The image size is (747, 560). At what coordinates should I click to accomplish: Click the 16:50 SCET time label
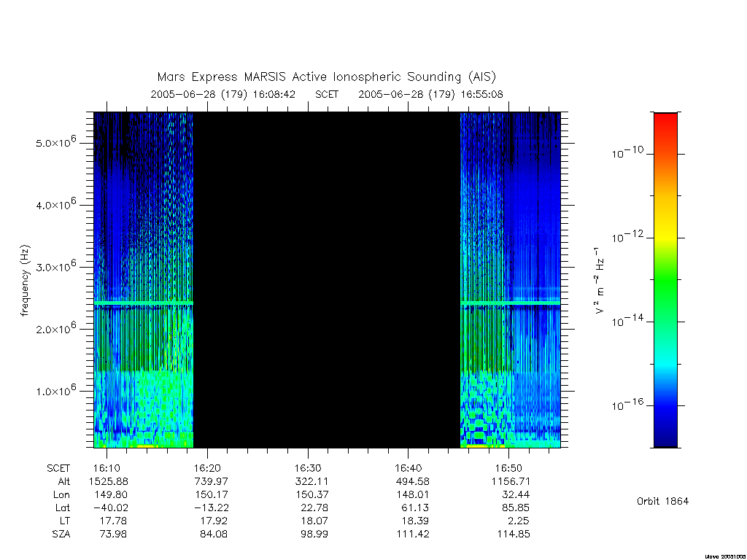[508, 468]
